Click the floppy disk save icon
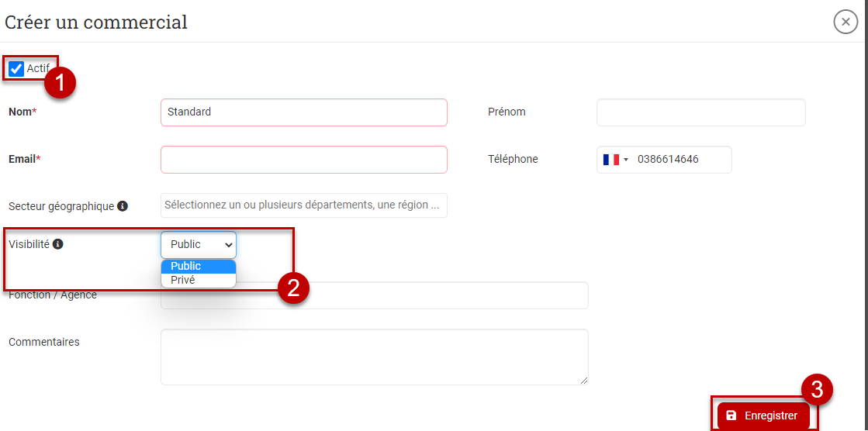 coord(731,415)
